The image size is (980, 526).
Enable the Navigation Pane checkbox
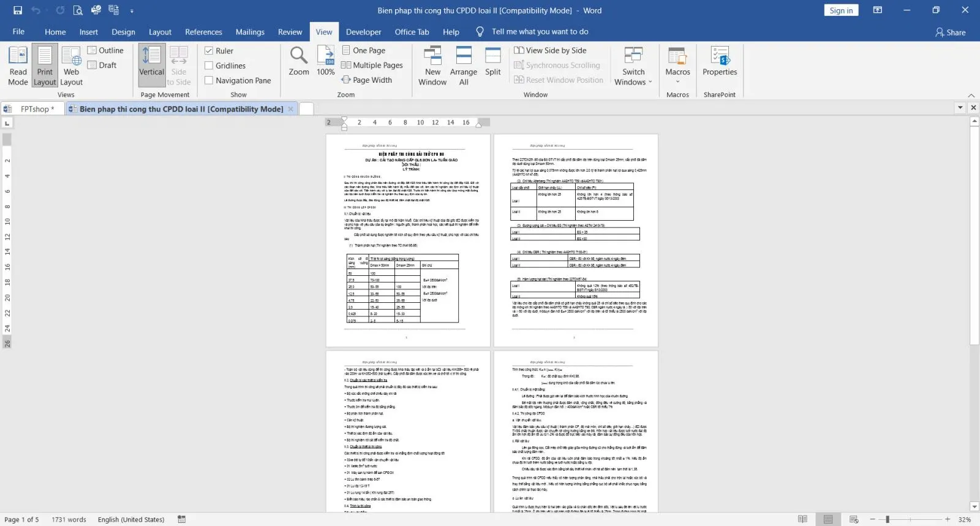click(209, 80)
